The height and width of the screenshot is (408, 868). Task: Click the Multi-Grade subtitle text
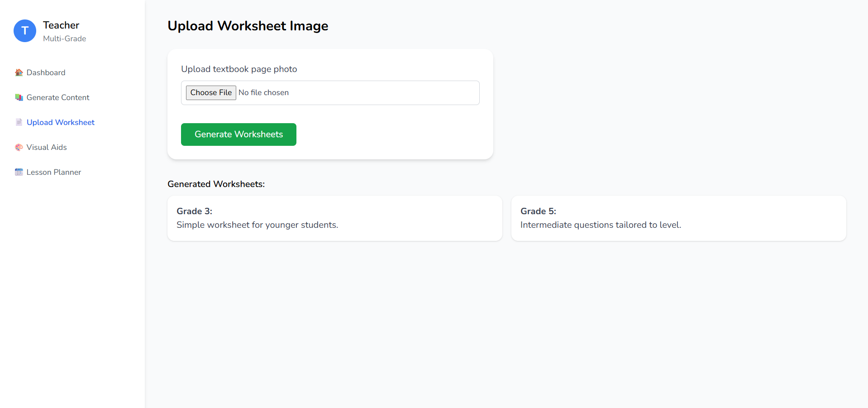pyautogui.click(x=65, y=39)
